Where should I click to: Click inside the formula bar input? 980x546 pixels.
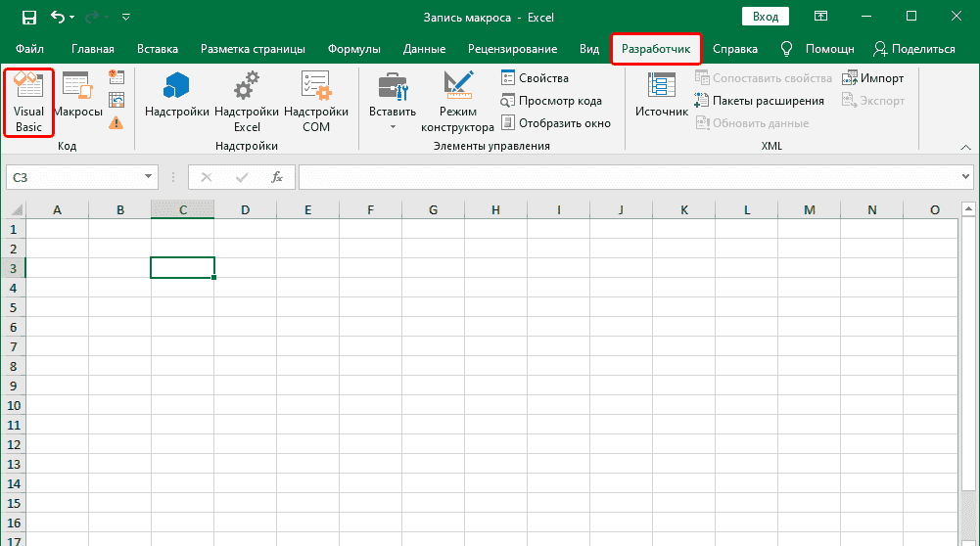627,177
